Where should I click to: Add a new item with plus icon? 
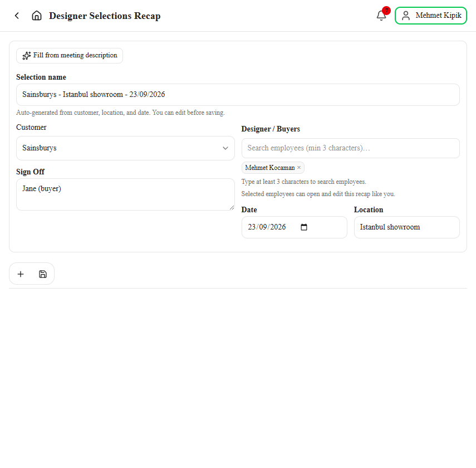click(x=21, y=274)
